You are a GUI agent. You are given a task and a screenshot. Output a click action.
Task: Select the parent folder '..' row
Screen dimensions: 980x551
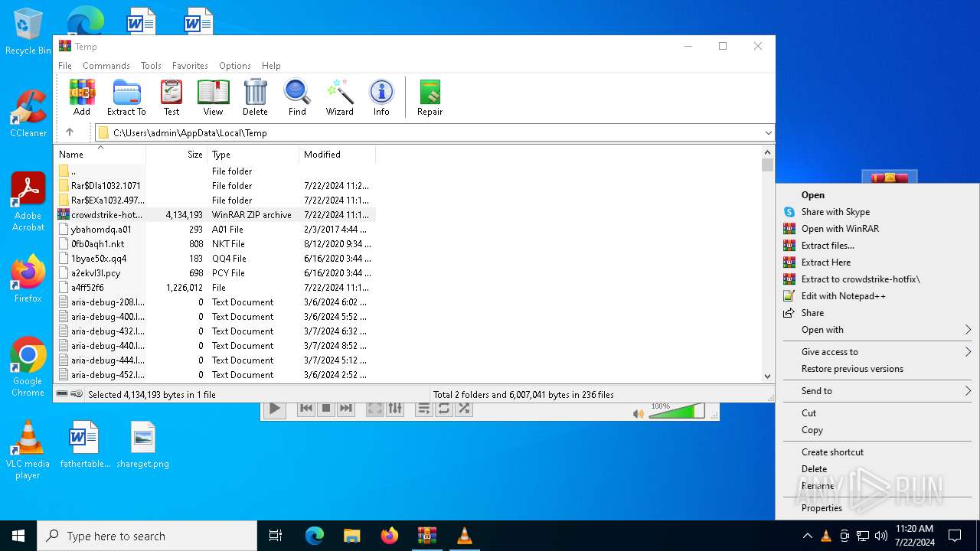point(215,171)
